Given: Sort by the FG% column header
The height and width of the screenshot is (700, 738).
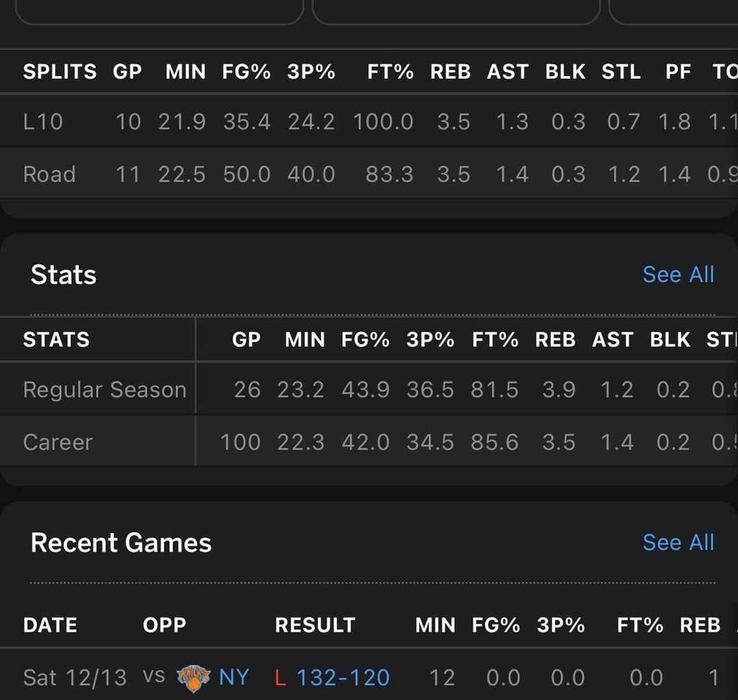Looking at the screenshot, I should pos(246,72).
